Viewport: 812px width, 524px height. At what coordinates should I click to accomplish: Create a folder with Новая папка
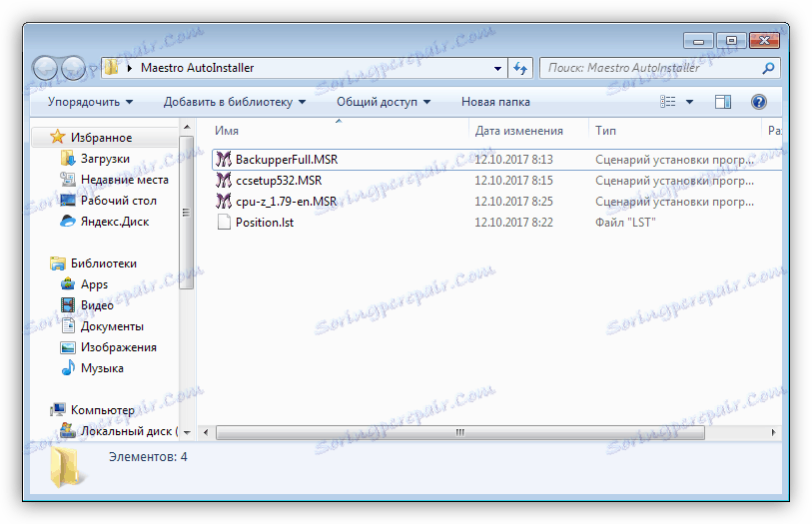click(495, 102)
